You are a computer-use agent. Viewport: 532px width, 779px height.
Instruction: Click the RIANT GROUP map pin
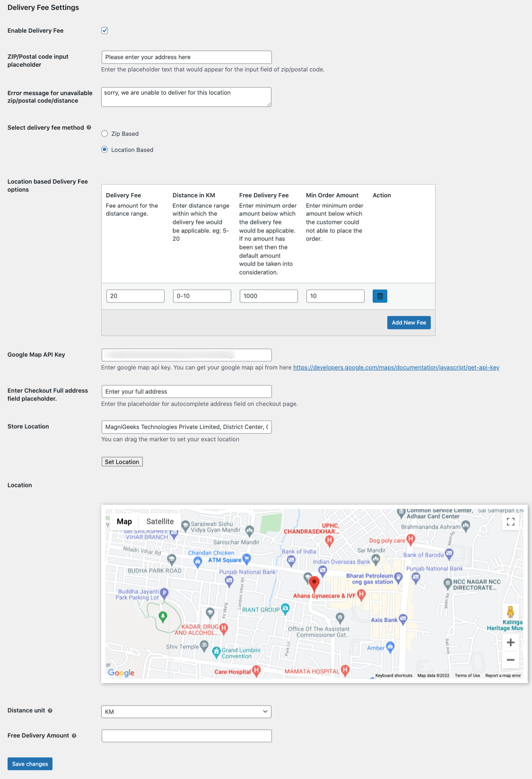285,609
